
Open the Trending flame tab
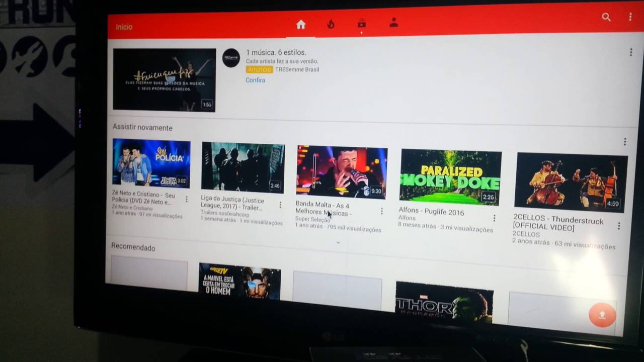click(331, 24)
